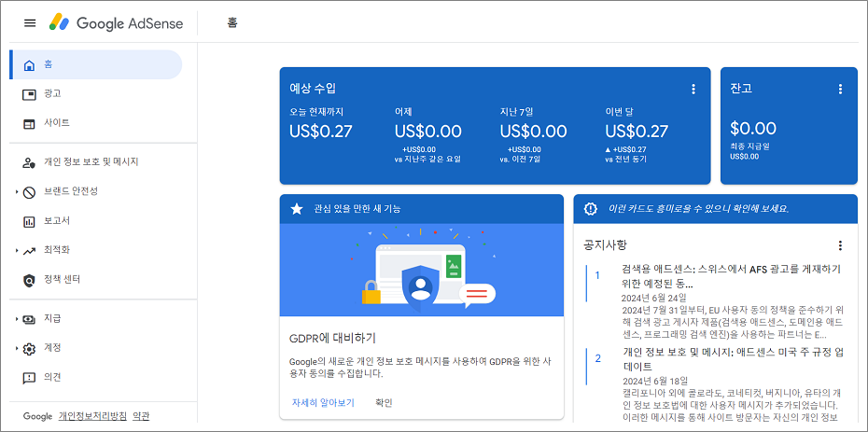
Task: Open the 공지사항 card options menu
Action: pyautogui.click(x=840, y=245)
